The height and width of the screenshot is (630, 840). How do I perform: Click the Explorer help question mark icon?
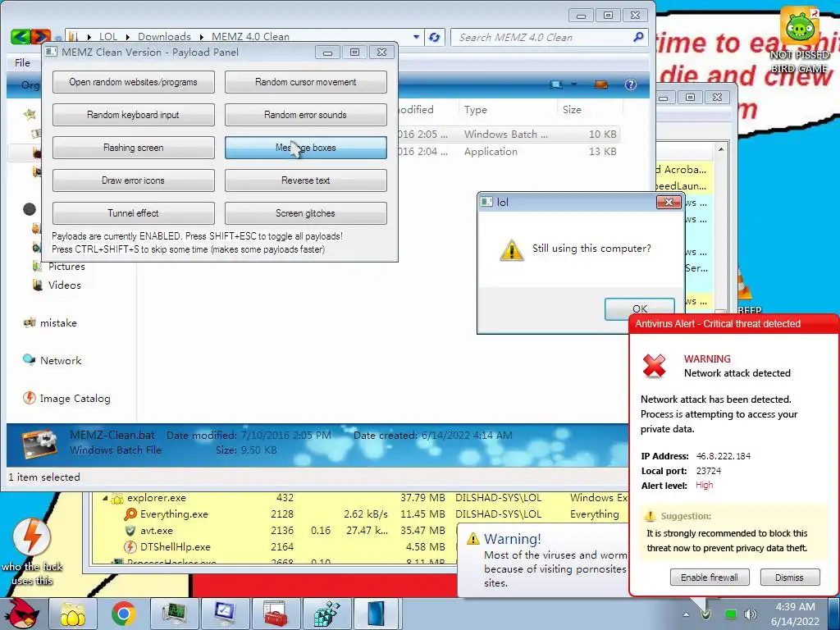631,84
